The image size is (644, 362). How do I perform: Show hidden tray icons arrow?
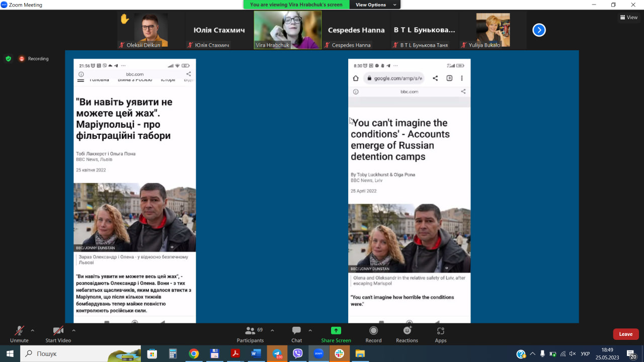click(x=532, y=353)
